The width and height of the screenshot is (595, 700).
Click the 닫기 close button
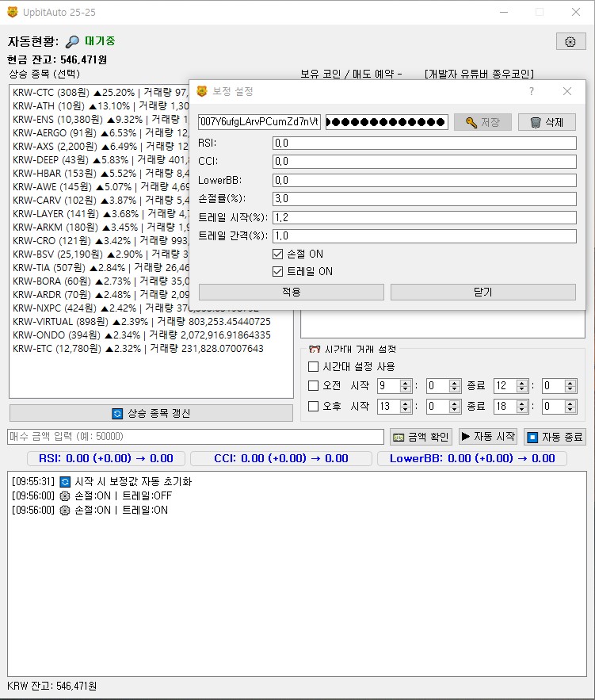482,292
